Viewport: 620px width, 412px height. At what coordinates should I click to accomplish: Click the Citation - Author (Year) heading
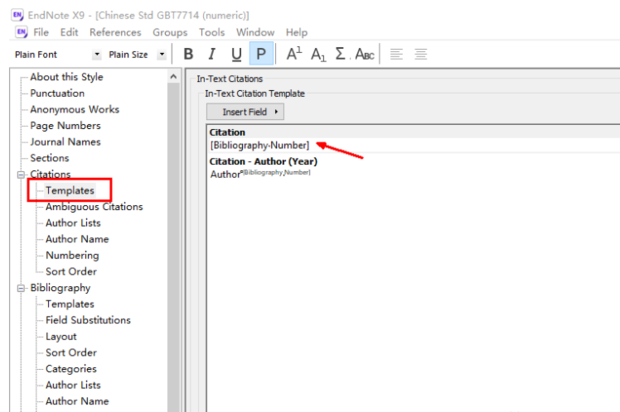[x=263, y=161]
